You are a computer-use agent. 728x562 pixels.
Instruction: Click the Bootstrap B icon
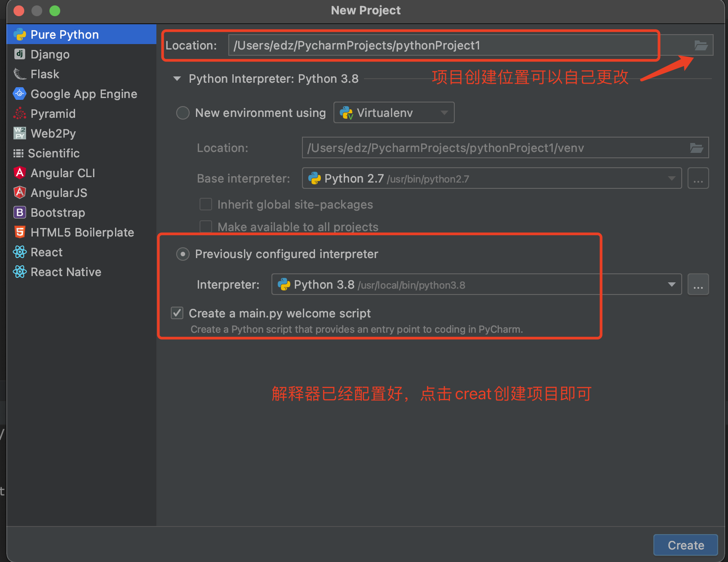(20, 213)
